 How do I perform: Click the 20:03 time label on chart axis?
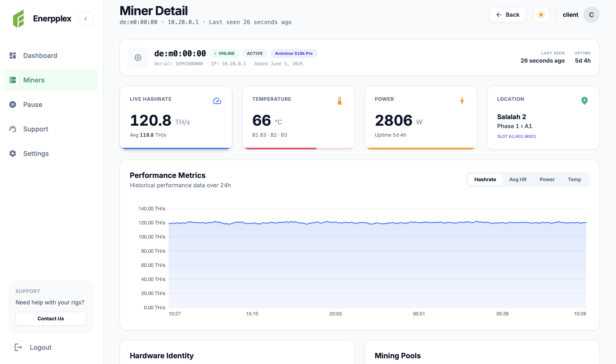coord(335,314)
